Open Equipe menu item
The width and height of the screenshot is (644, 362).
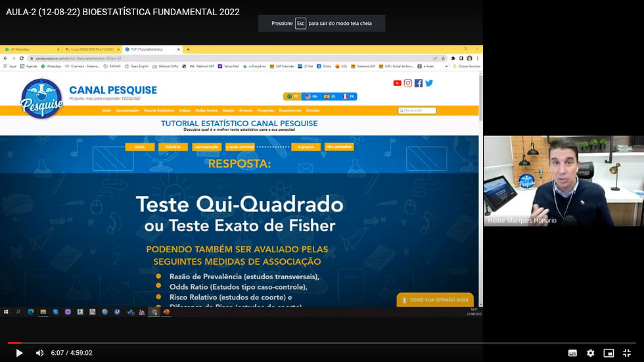(x=229, y=110)
